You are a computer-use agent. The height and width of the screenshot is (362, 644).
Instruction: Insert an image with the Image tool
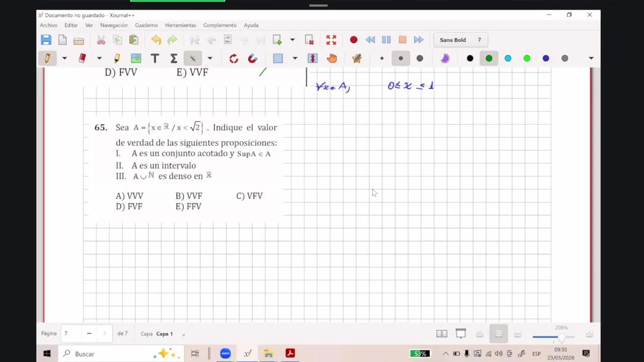pyautogui.click(x=136, y=58)
